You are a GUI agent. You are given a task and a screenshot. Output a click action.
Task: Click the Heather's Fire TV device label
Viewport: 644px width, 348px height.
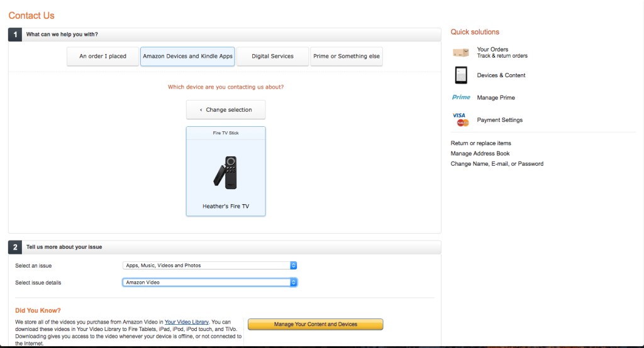coord(226,207)
